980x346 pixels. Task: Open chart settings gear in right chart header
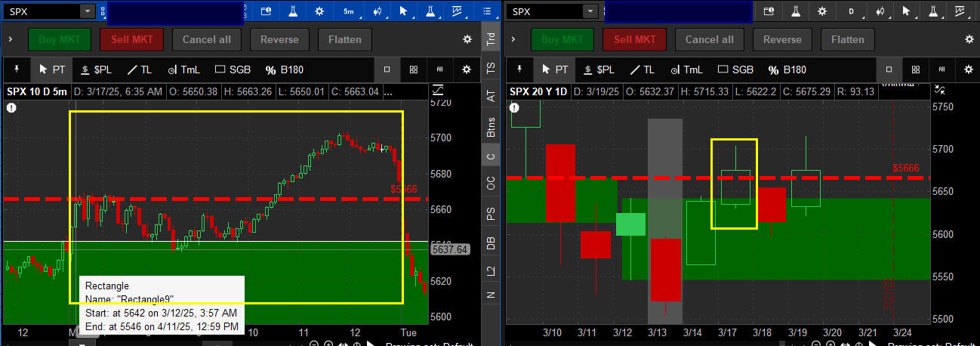pos(822,11)
